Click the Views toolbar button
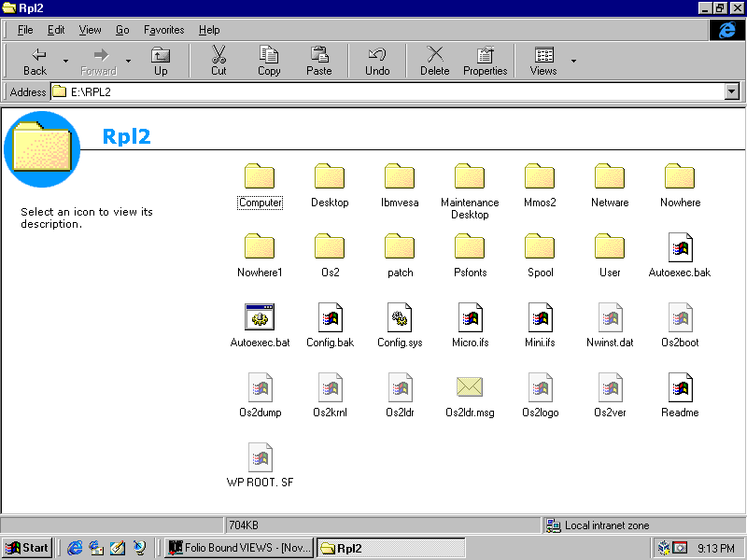Image resolution: width=747 pixels, height=560 pixels. click(x=543, y=61)
